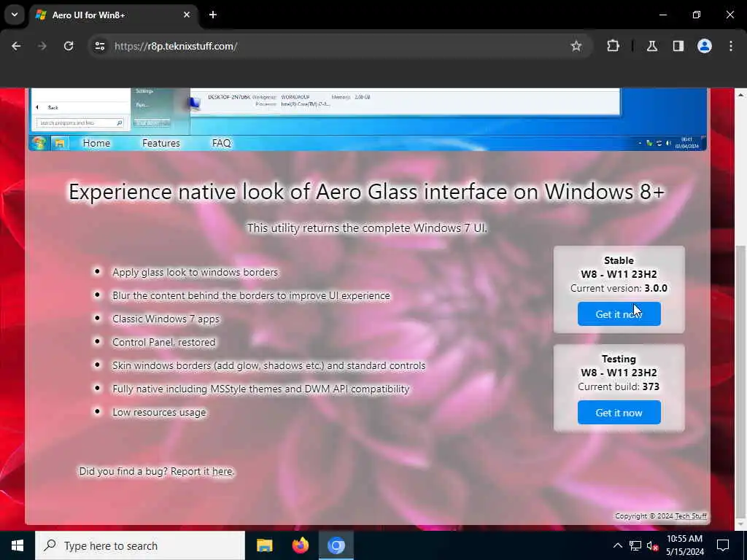This screenshot has width=747, height=560.
Task: Click the browser forward arrow
Action: [x=42, y=46]
